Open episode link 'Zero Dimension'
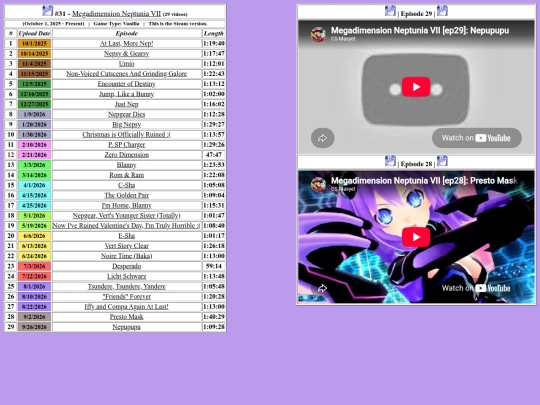The width and height of the screenshot is (540, 405). [126, 155]
